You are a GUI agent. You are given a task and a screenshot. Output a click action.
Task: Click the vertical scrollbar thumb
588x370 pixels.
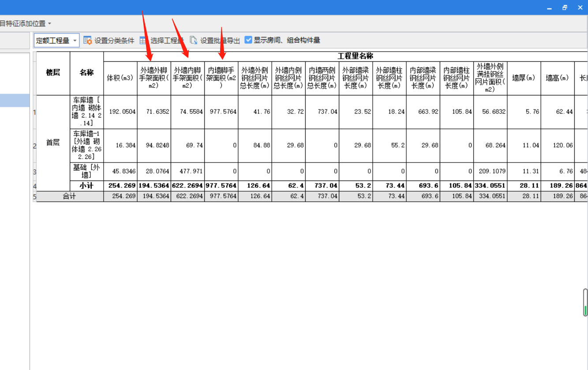click(585, 302)
